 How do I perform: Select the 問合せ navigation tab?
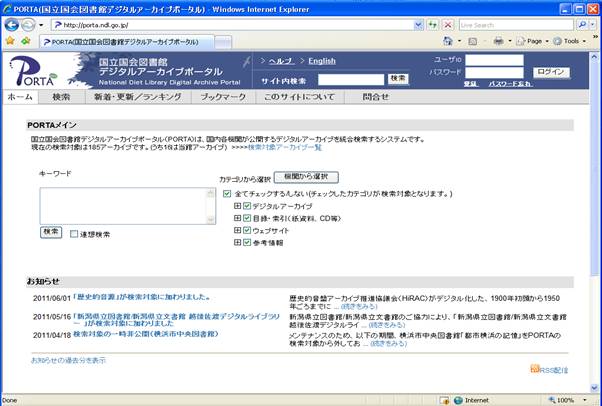[x=376, y=97]
